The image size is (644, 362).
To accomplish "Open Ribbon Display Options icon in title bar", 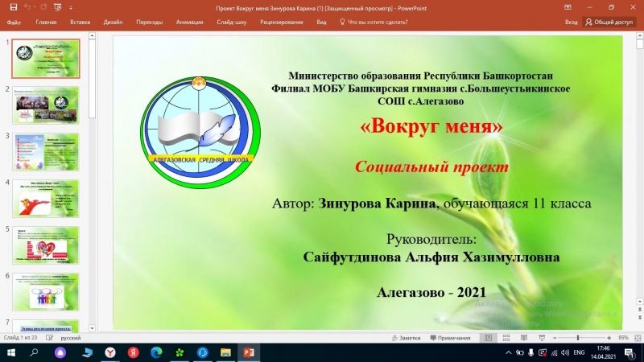I will (568, 7).
